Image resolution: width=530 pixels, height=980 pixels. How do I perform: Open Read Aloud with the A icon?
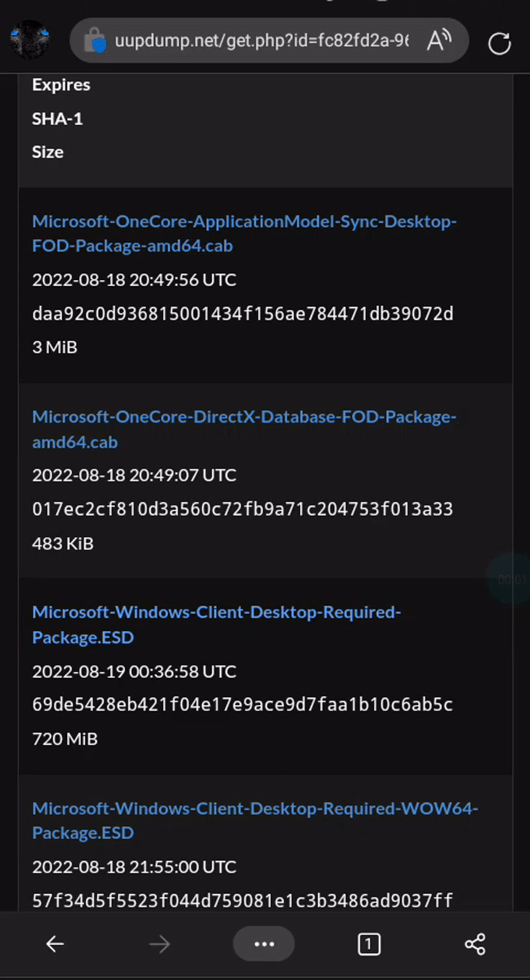(439, 40)
